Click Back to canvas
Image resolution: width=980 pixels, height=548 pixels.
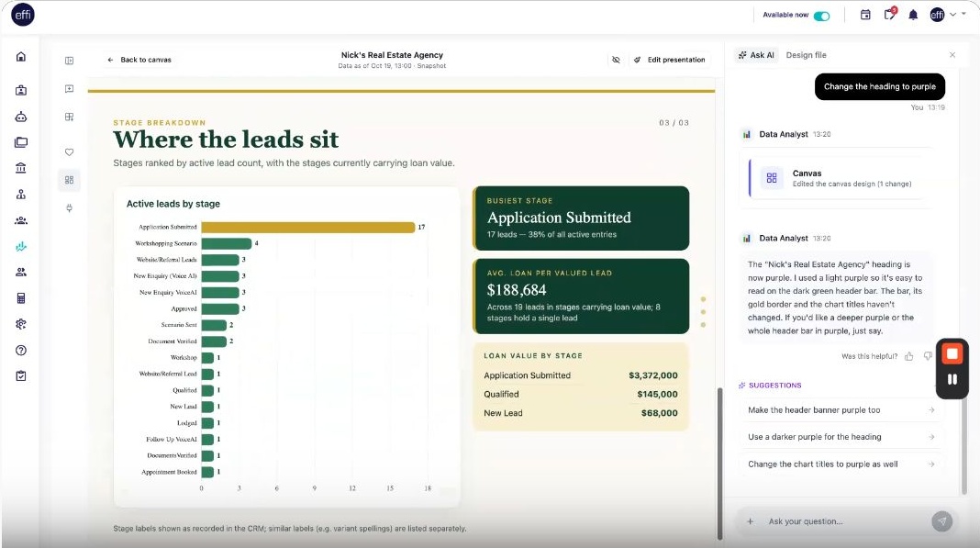pyautogui.click(x=139, y=60)
